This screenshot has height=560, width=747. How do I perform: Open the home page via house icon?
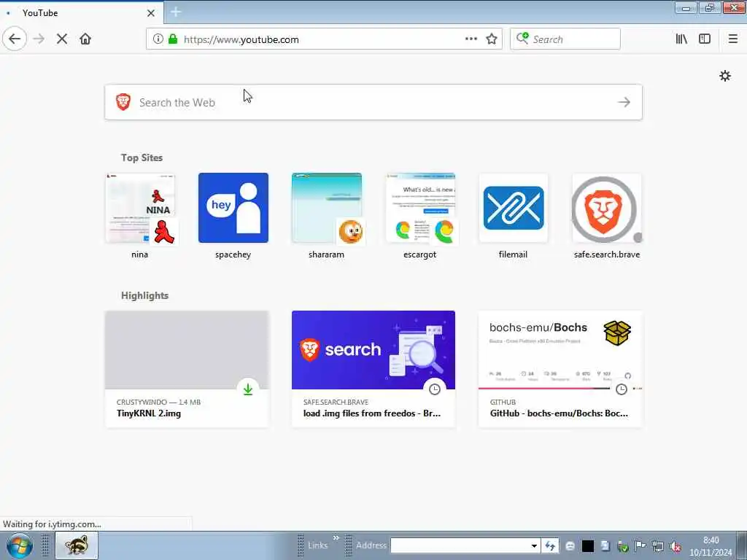[85, 39]
